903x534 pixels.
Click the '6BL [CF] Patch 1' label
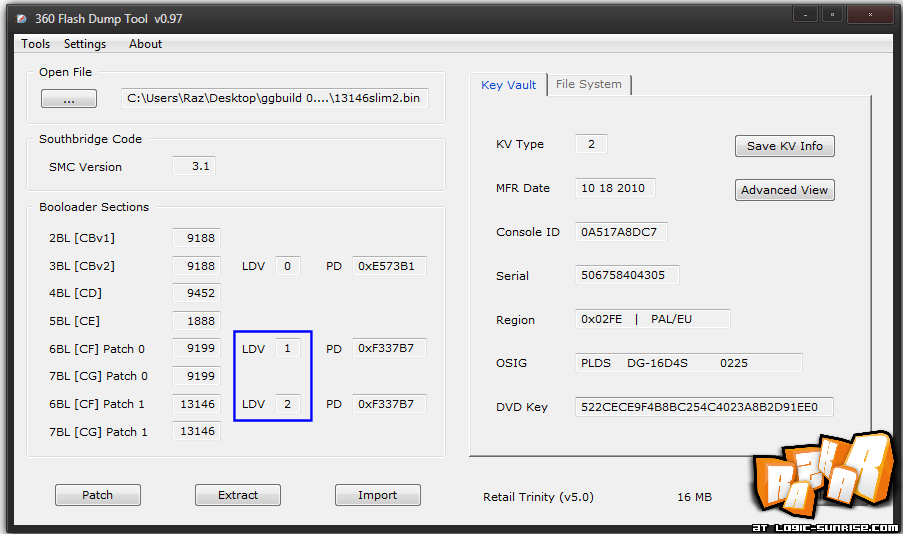[x=97, y=404]
